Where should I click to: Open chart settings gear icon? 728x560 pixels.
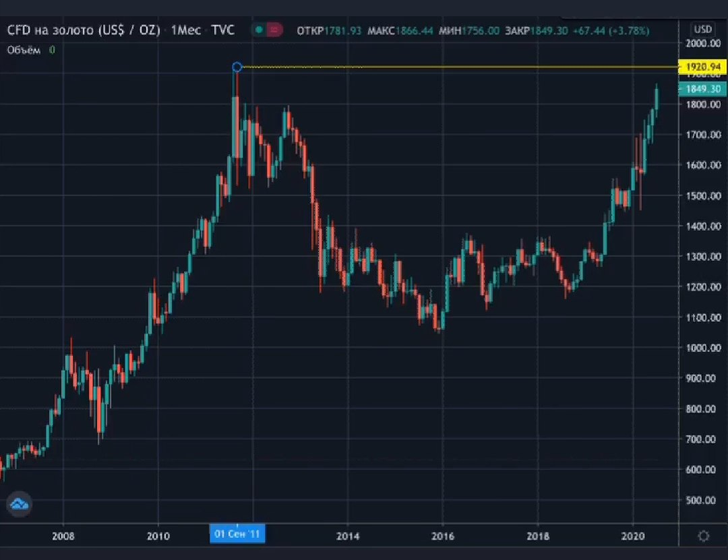(703, 536)
